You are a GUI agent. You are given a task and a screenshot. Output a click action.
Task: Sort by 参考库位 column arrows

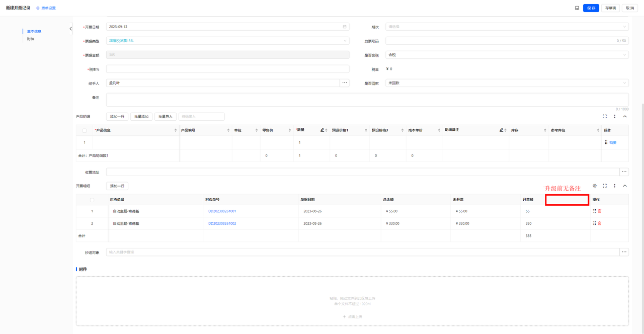coord(598,130)
